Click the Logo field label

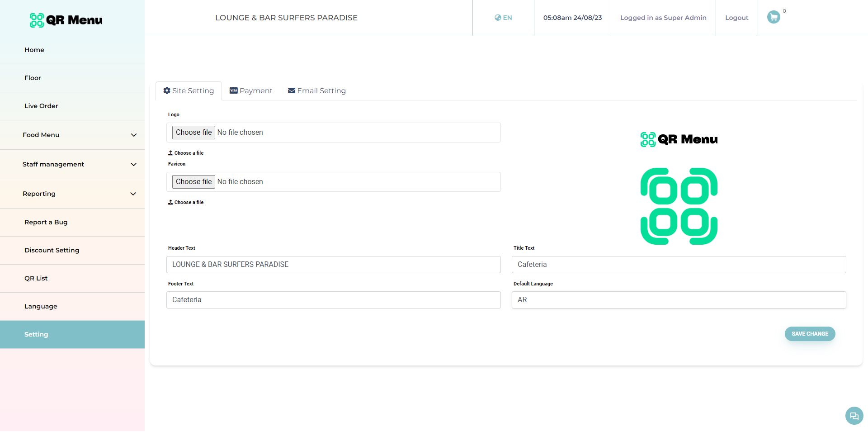(x=174, y=114)
